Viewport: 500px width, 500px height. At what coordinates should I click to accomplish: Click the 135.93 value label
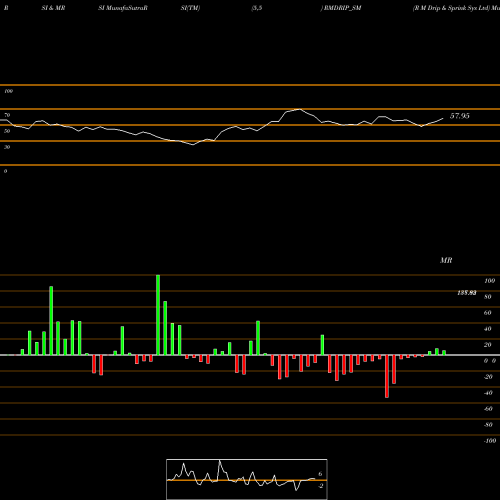(467, 293)
